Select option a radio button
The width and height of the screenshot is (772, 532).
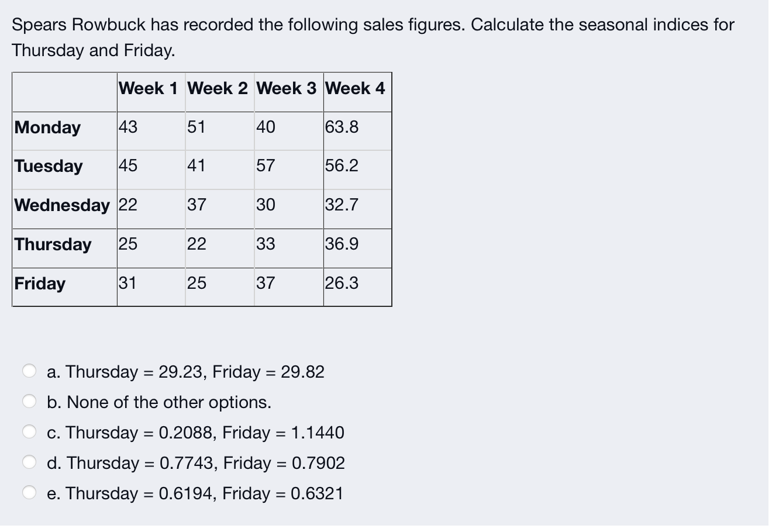29,371
